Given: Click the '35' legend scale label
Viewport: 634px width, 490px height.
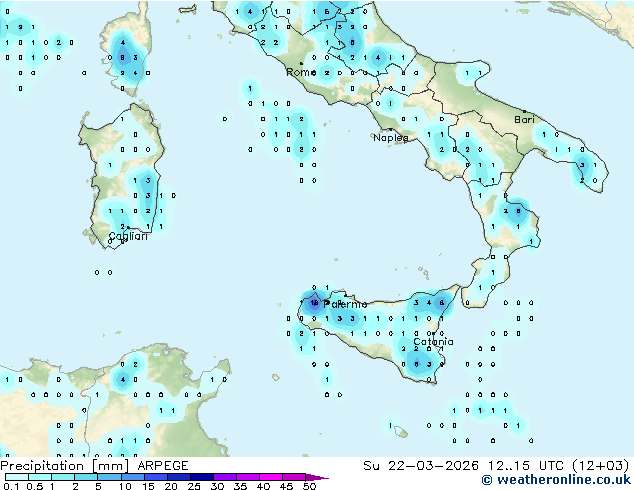Looking at the screenshot, I should coord(240,486).
